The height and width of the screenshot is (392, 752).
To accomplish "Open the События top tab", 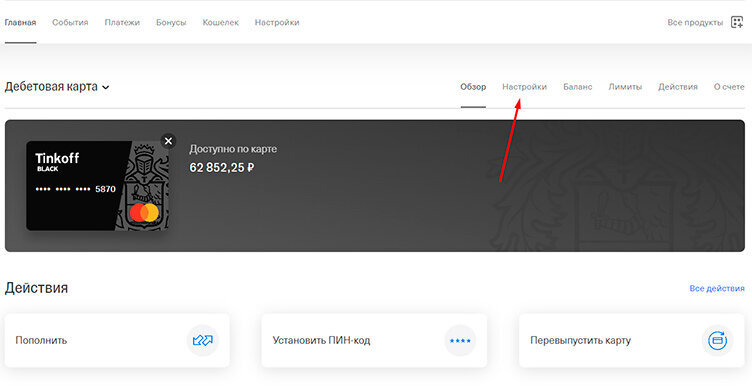I will tap(70, 23).
